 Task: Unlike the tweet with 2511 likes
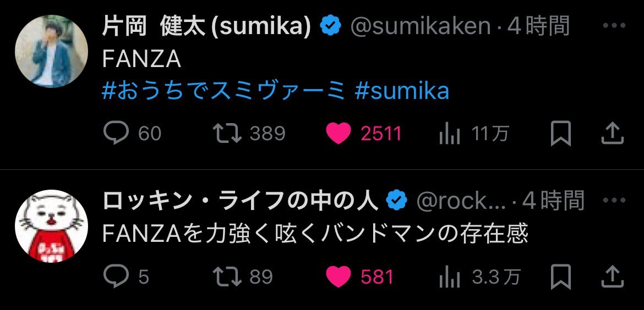338,133
